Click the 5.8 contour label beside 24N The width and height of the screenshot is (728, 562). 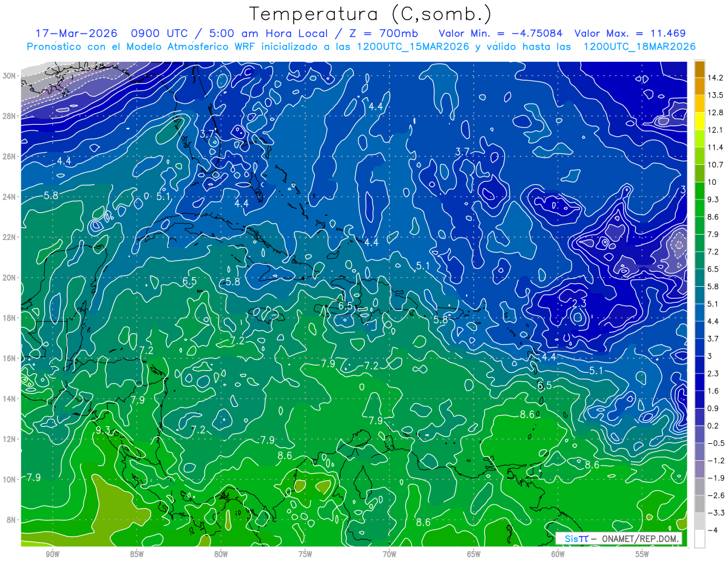[52, 195]
